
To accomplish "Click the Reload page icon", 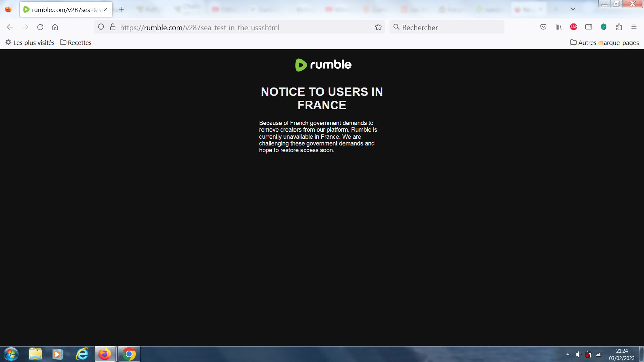I will (40, 27).
